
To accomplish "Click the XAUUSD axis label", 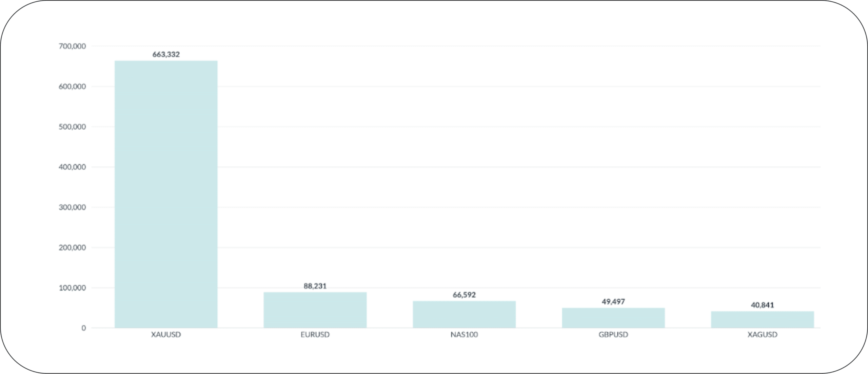I will click(x=166, y=335).
